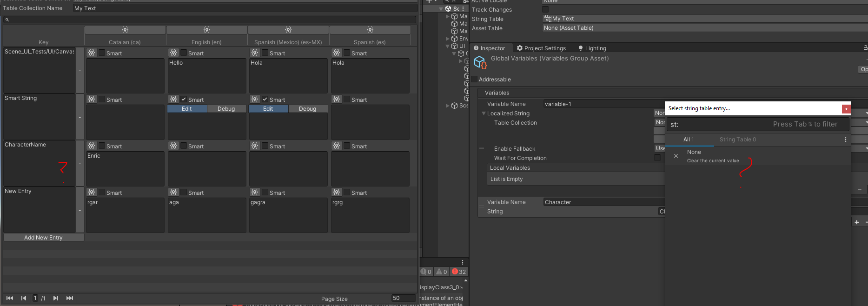Click the console error count icon
This screenshot has height=306, width=868.
pyautogui.click(x=455, y=272)
